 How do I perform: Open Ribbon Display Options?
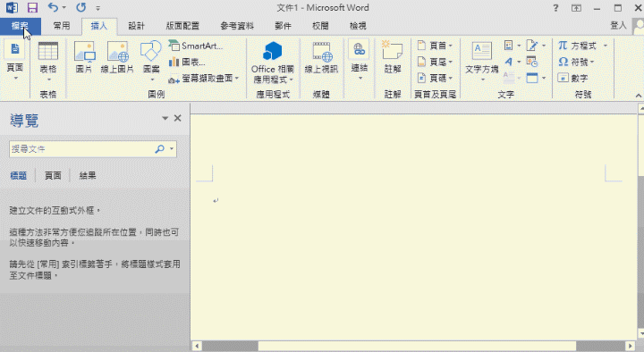(x=576, y=8)
